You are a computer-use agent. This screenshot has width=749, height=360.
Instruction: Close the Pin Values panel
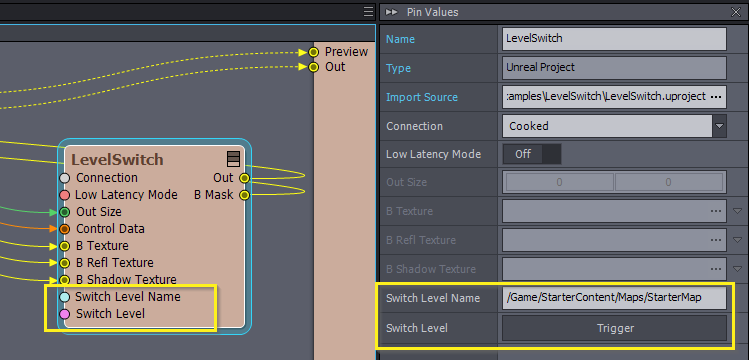pyautogui.click(x=736, y=12)
